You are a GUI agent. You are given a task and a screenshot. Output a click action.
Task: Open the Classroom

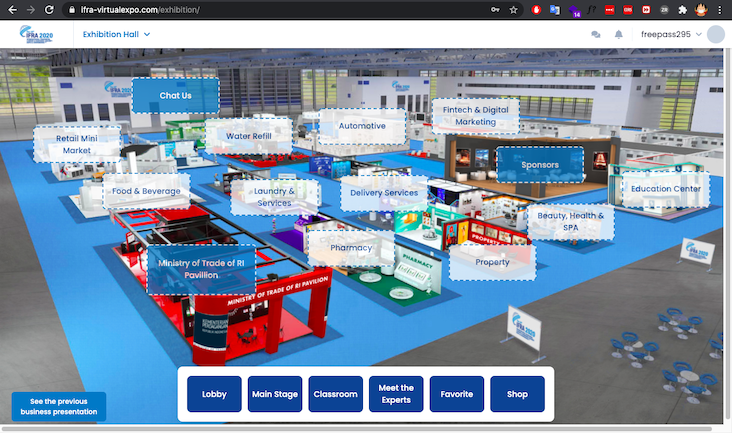336,394
